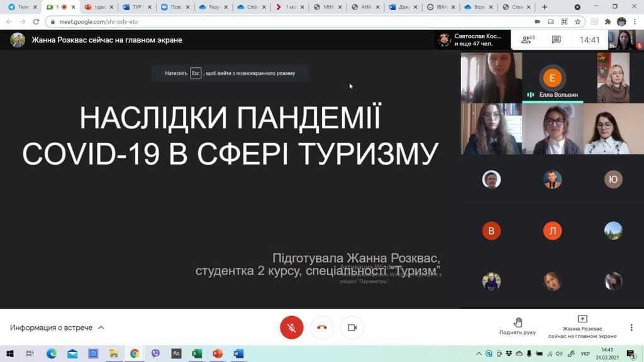
Task: Open a new browser tab
Action: (x=545, y=7)
